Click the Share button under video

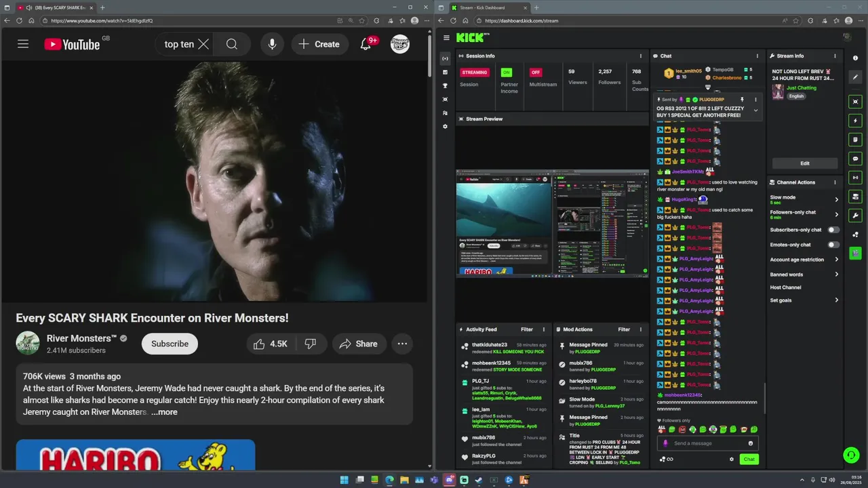tap(359, 344)
